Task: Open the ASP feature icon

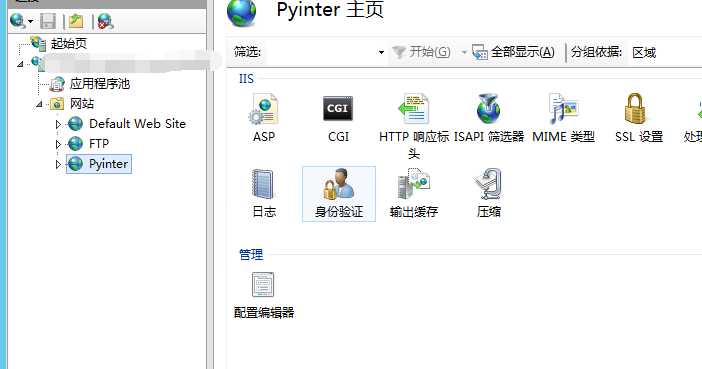Action: [264, 109]
